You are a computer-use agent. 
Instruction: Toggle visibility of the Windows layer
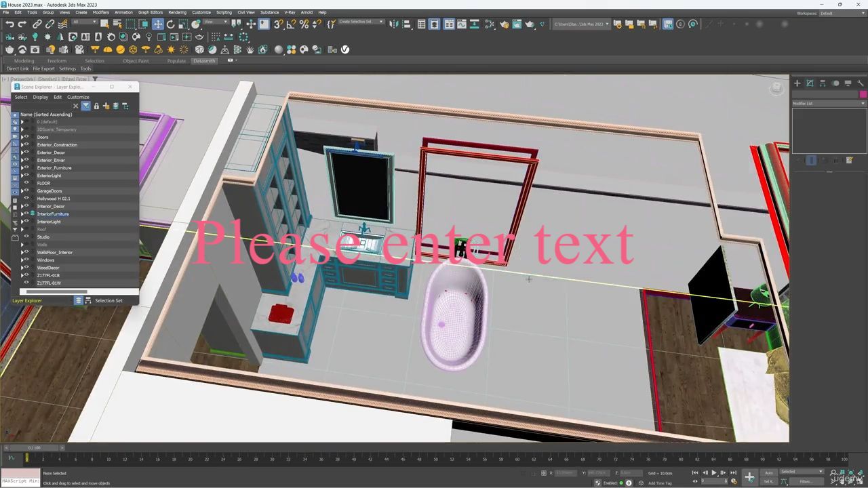click(26, 260)
